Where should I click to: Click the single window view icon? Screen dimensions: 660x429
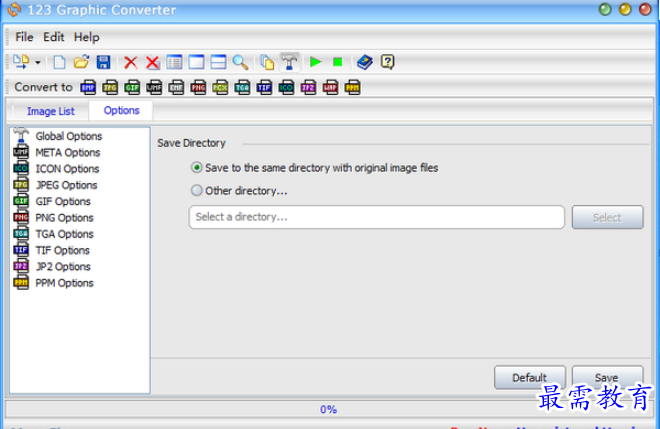[x=197, y=62]
